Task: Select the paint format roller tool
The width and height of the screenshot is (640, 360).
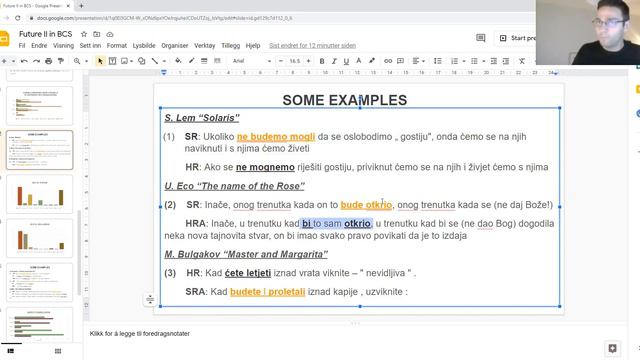Action: tap(61, 61)
